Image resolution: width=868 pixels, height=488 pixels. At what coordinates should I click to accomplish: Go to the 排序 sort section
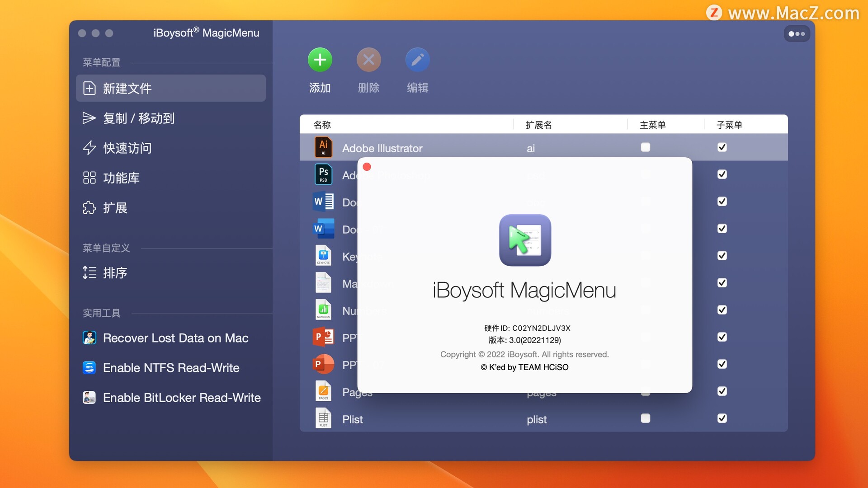point(115,273)
